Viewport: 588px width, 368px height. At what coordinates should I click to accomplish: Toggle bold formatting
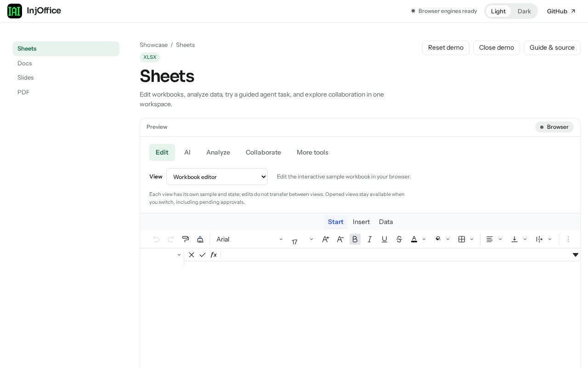pyautogui.click(x=355, y=239)
